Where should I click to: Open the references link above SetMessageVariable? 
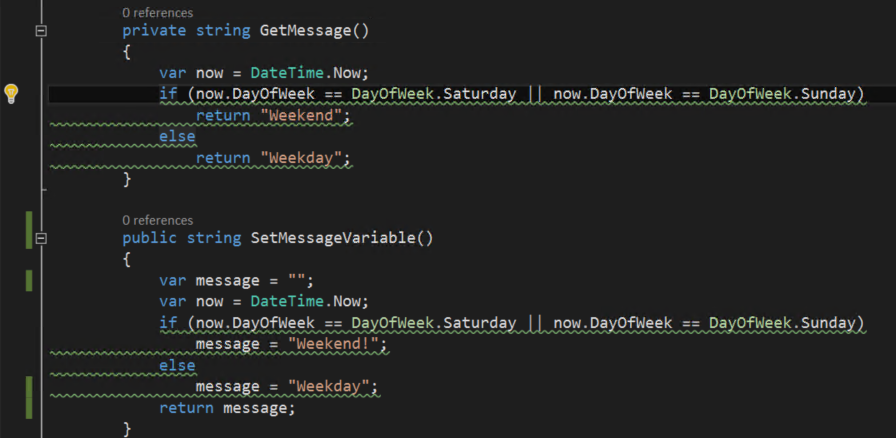click(x=157, y=219)
